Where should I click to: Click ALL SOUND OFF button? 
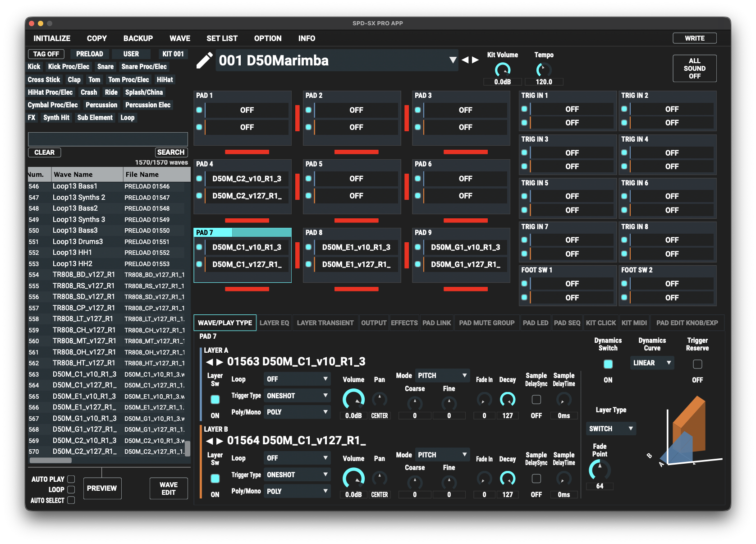695,69
